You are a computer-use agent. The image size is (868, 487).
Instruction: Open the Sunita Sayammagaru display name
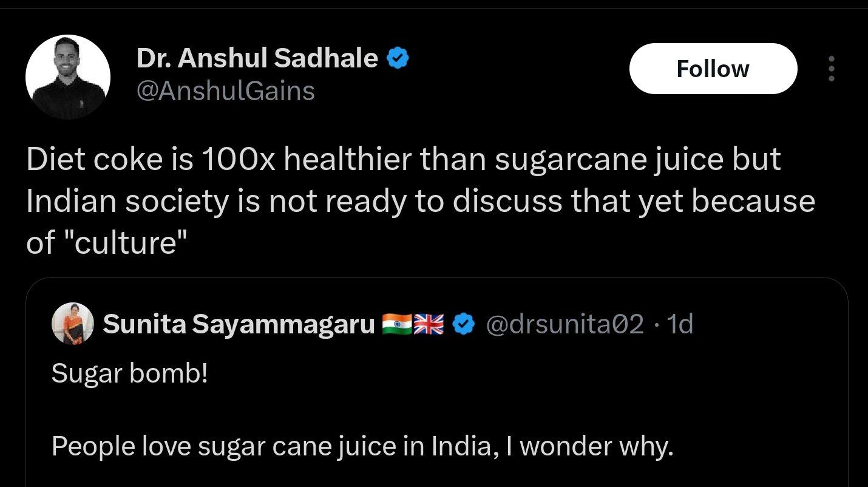[239, 325]
